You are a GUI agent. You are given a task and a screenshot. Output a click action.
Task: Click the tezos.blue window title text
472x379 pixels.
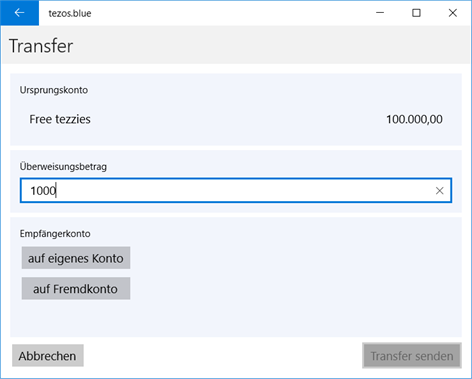pos(70,13)
